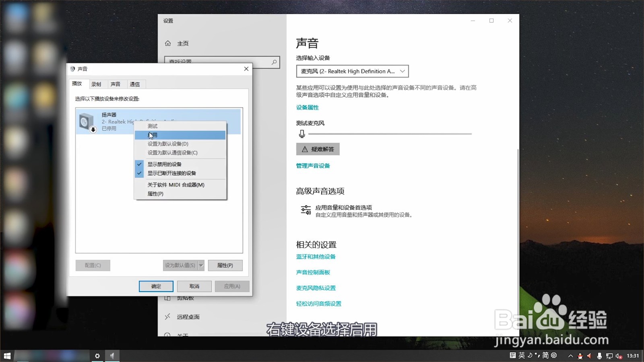Image resolution: width=644 pixels, height=362 pixels.
Task: Open 管理声音设备 link
Action: (313, 166)
